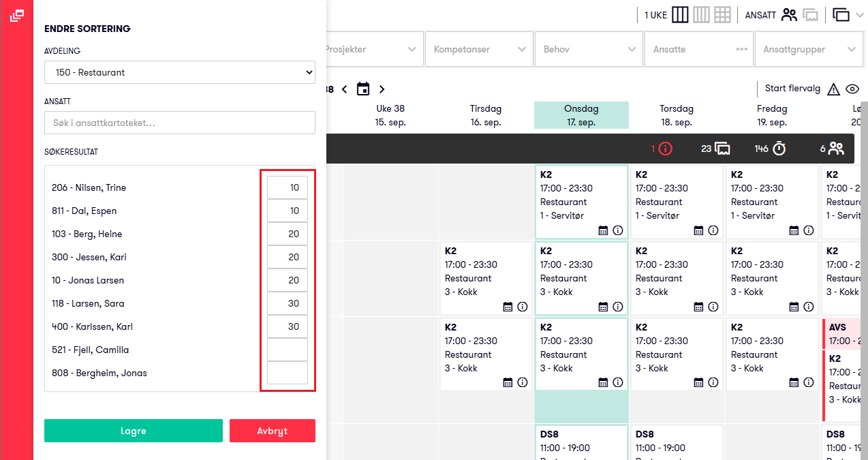The width and height of the screenshot is (868, 460).
Task: Open the Behov filter dropdown
Action: point(589,50)
